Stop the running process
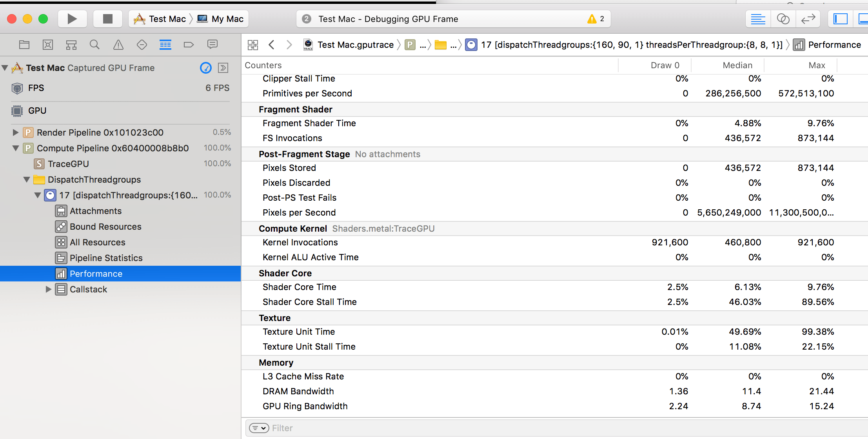 (107, 19)
